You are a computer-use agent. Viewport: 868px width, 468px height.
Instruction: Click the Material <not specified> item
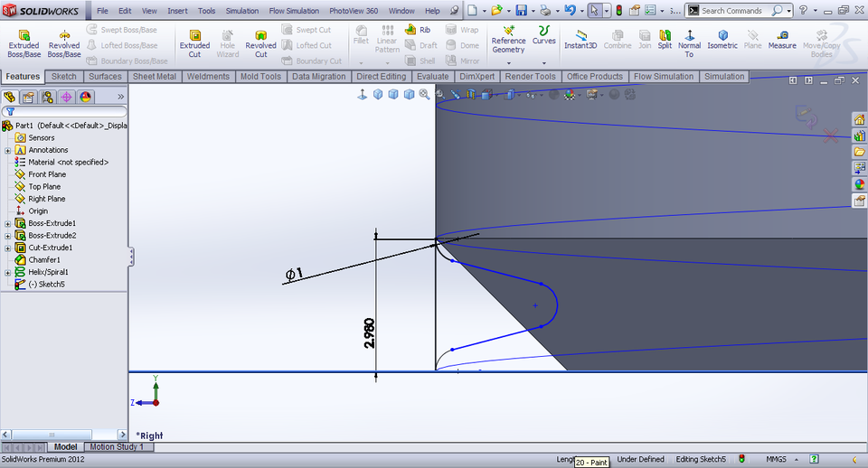(x=68, y=162)
